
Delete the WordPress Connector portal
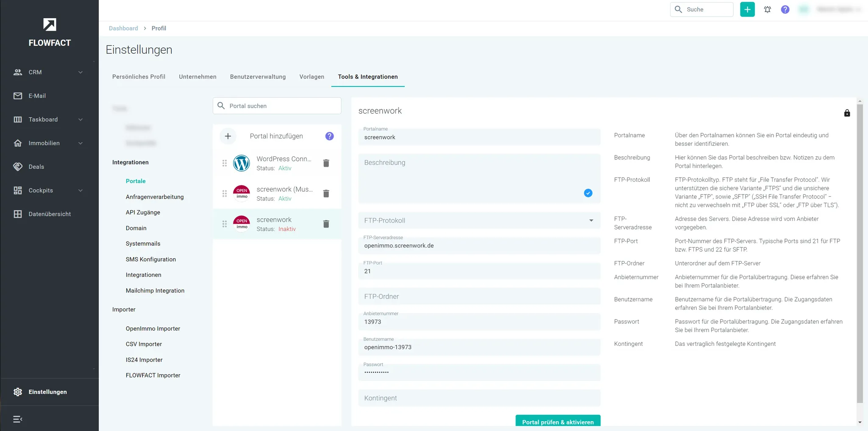coord(326,163)
